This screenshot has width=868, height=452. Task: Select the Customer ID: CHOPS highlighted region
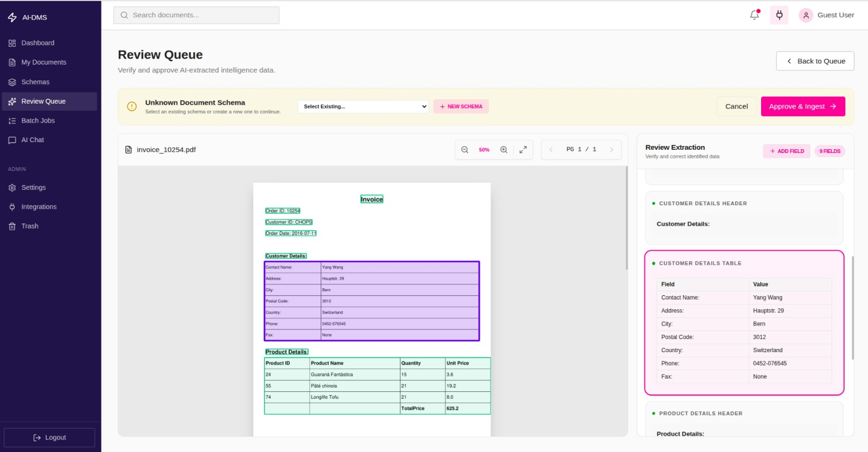click(289, 222)
